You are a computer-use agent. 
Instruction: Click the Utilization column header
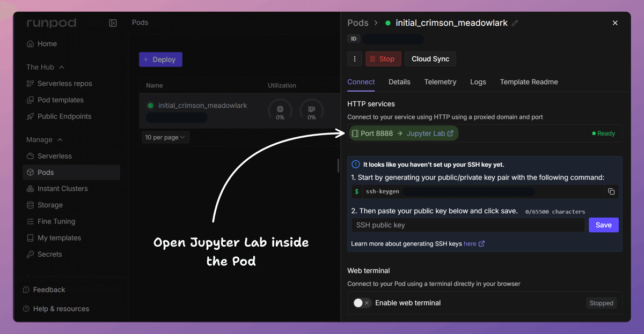pos(282,85)
